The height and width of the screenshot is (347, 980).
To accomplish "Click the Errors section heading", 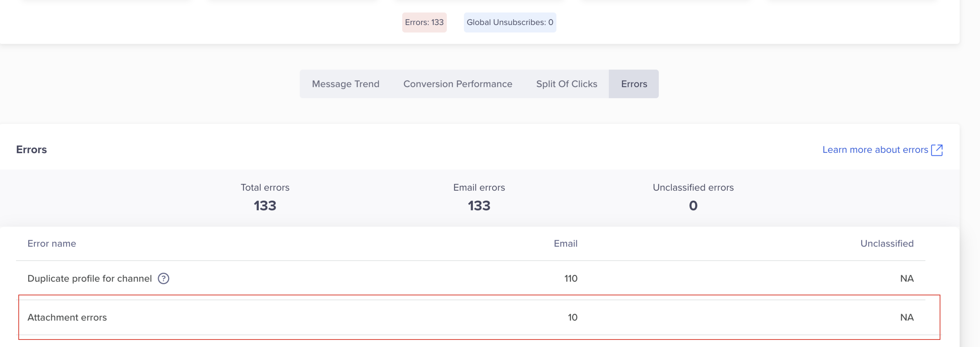I will pyautogui.click(x=31, y=149).
